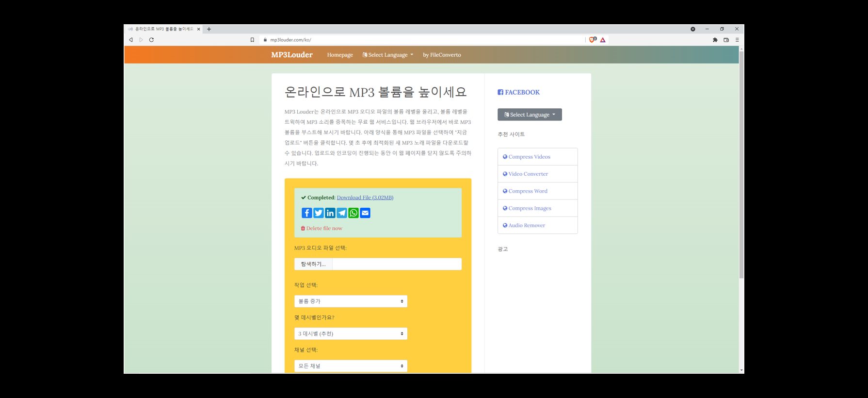
Task: Open the browser main menu
Action: (x=737, y=40)
